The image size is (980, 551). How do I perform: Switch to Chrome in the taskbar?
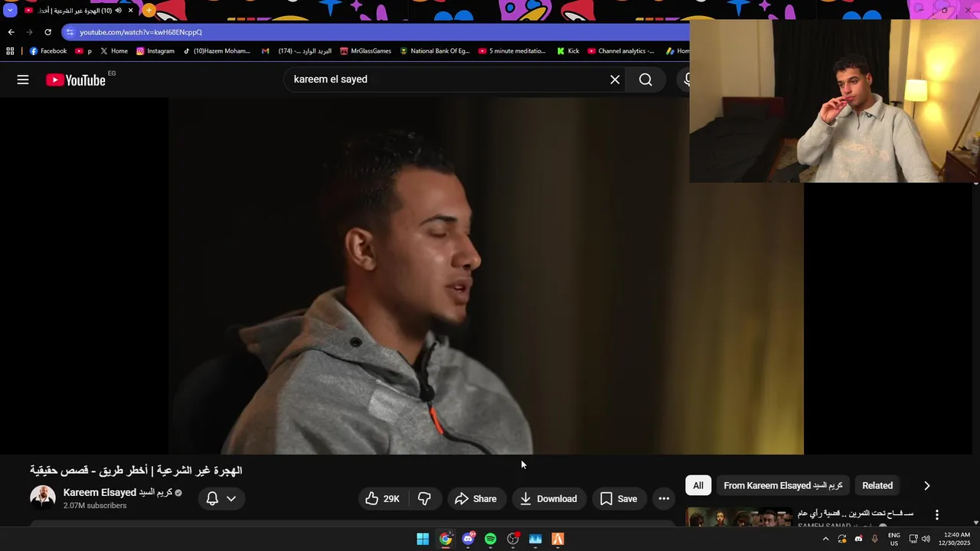pyautogui.click(x=446, y=539)
